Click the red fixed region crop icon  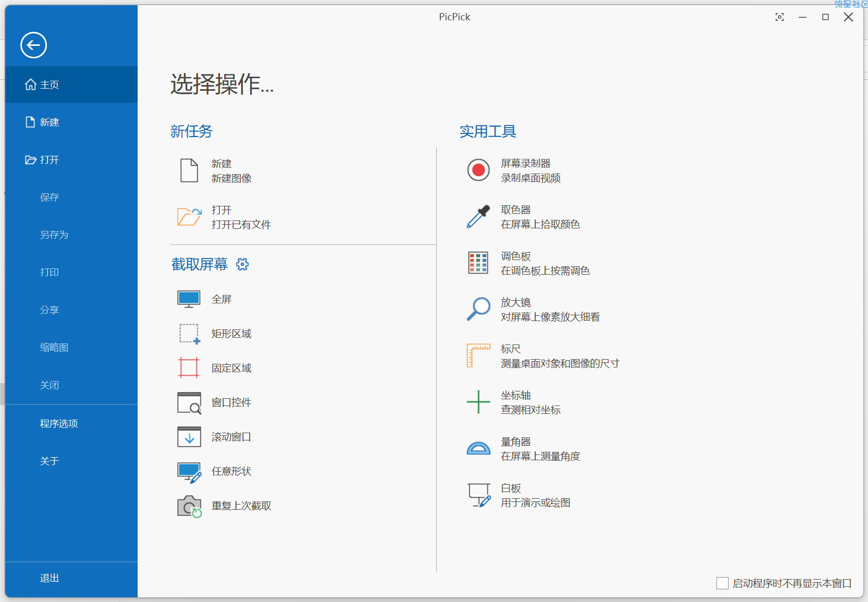coord(189,368)
